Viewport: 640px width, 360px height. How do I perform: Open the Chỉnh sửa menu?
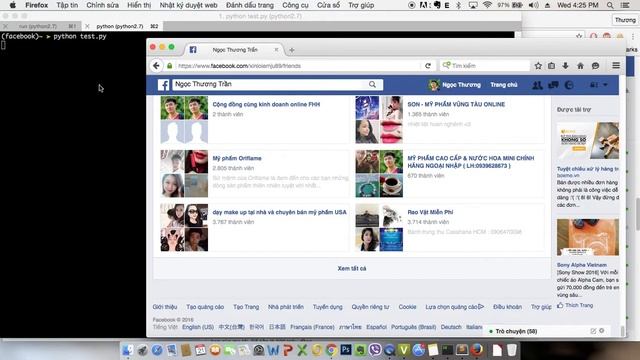coord(102,5)
